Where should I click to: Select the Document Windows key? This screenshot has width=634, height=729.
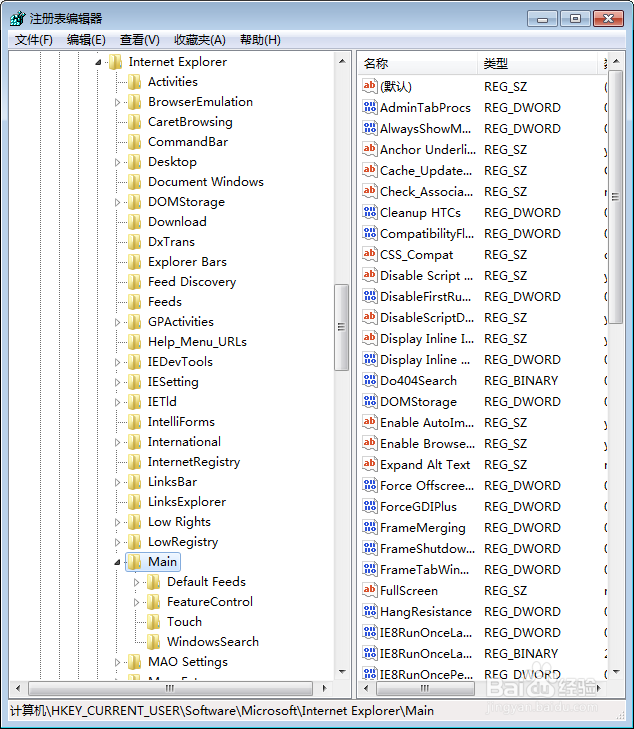[x=206, y=182]
